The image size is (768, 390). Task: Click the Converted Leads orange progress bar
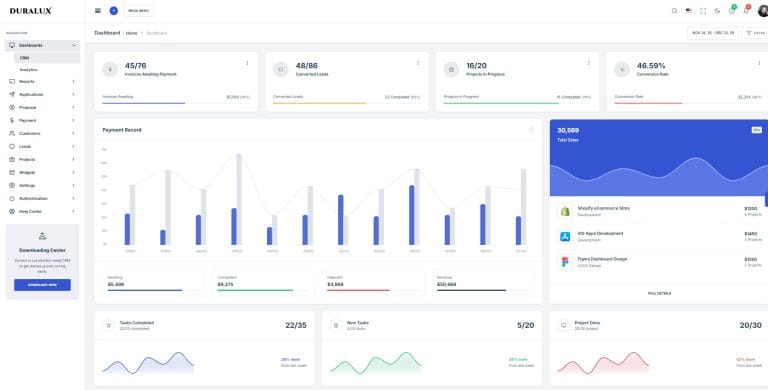pos(319,103)
